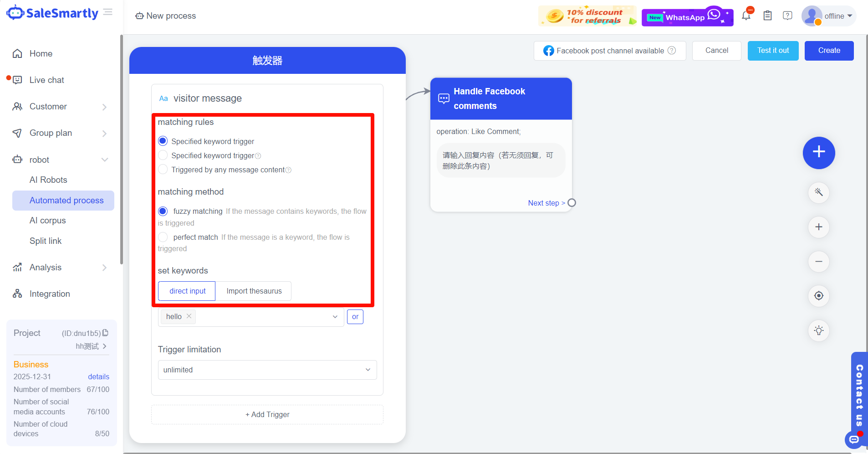Open the help question mark icon in header
Viewport: 868px width, 454px height.
(x=787, y=16)
